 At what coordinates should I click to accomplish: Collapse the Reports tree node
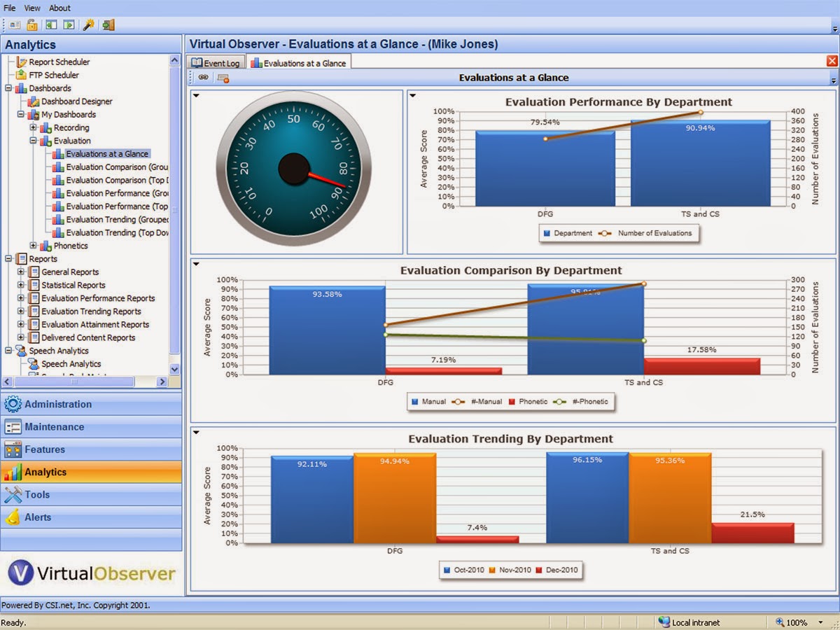click(x=8, y=259)
